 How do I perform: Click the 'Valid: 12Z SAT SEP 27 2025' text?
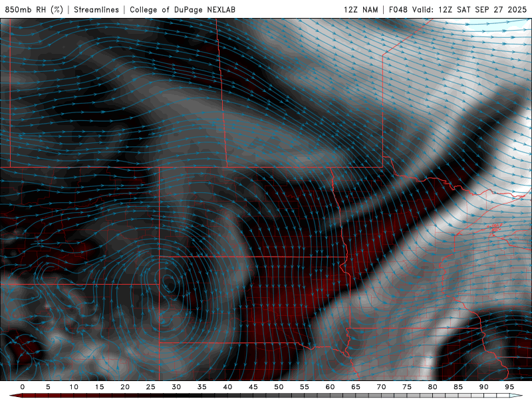469,9
